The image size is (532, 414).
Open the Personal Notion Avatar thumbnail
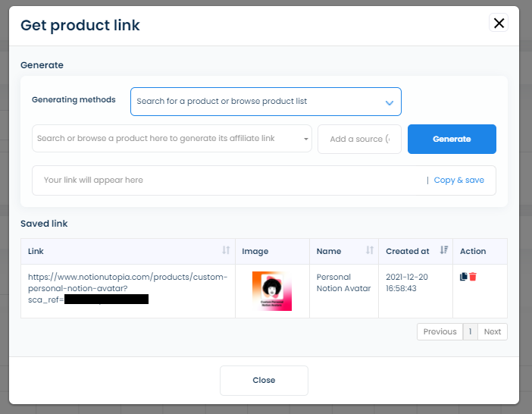272,291
